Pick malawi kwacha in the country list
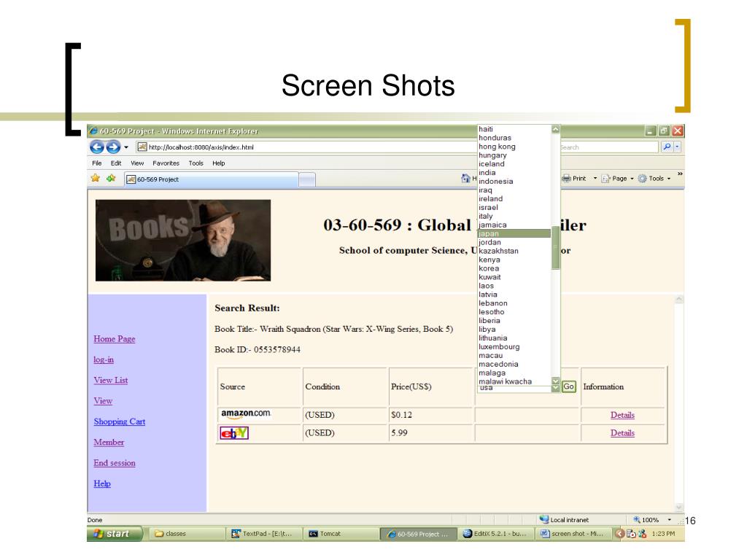The width and height of the screenshot is (747, 560). tap(514, 381)
